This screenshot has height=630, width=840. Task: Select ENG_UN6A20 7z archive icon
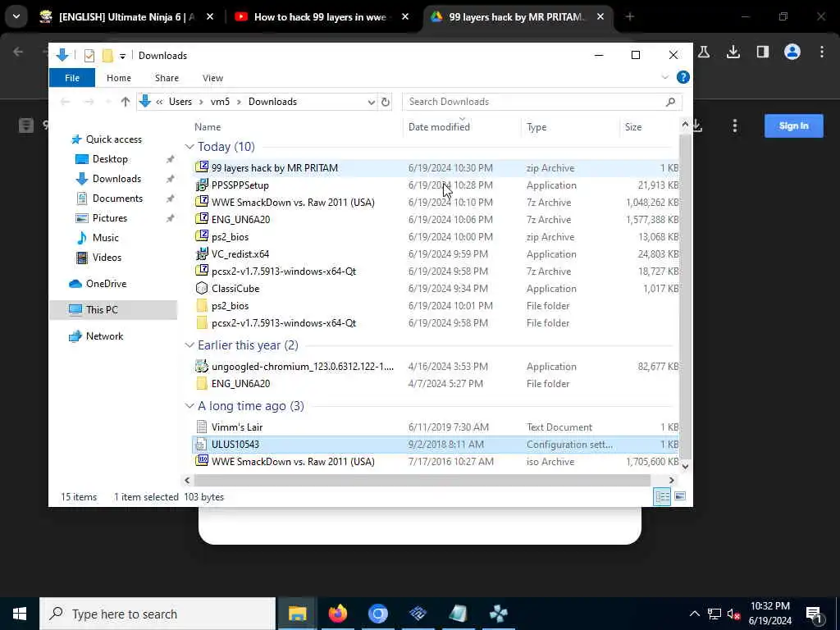tap(202, 219)
